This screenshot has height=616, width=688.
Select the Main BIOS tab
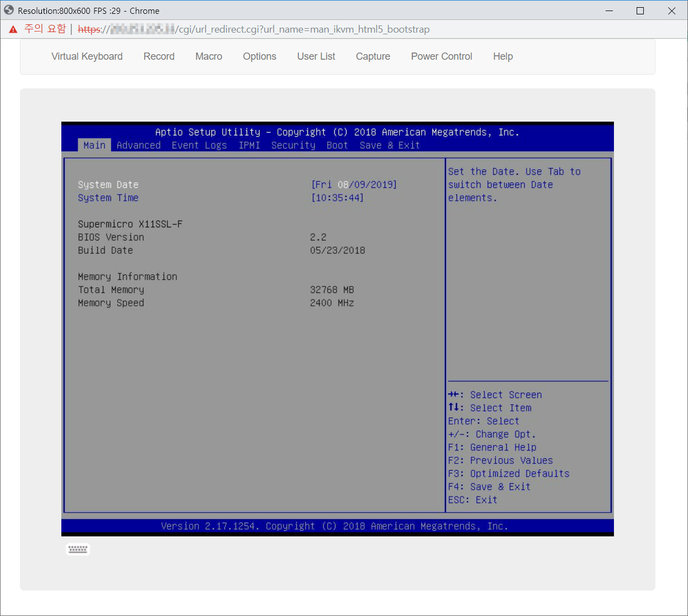click(94, 145)
